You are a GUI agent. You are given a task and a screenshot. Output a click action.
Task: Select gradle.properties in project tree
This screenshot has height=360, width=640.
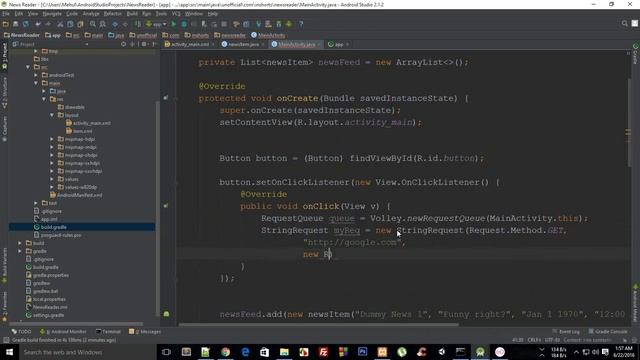[51, 275]
